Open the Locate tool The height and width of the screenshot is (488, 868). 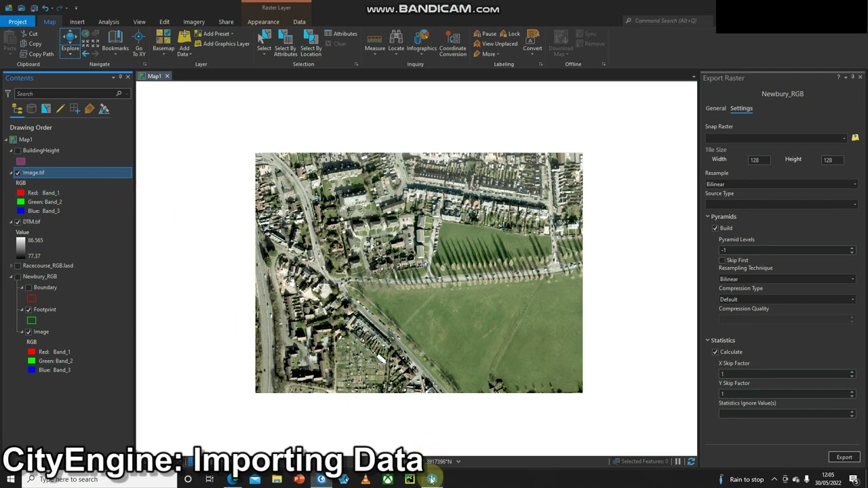(x=396, y=42)
